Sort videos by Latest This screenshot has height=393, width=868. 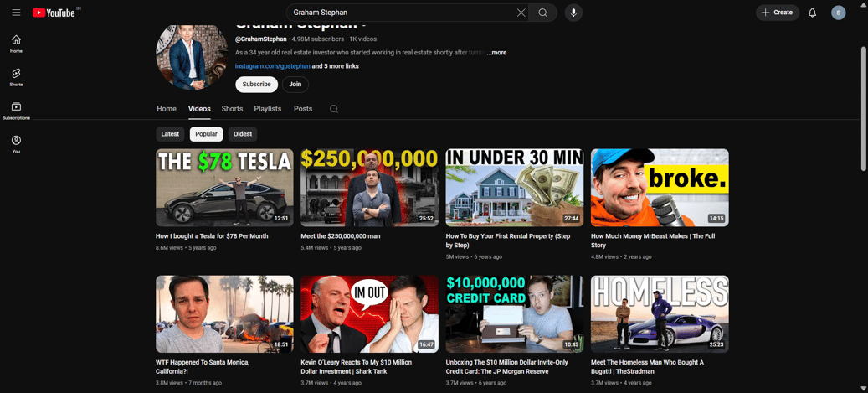pos(170,134)
